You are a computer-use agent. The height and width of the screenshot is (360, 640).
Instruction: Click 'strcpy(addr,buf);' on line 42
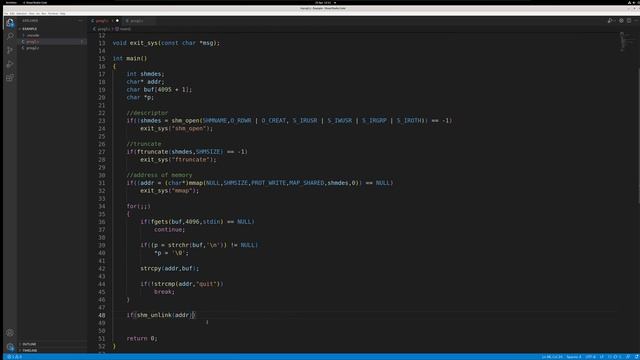pos(170,269)
